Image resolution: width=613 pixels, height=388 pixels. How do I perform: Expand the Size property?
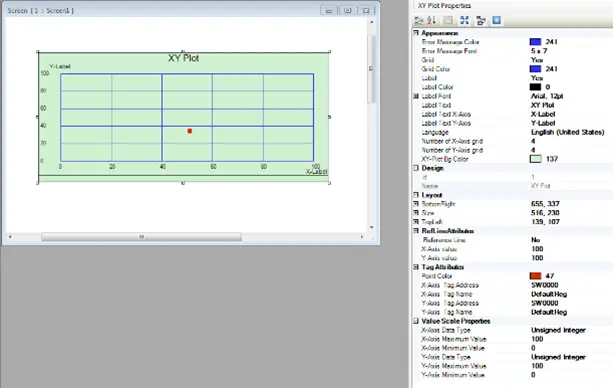pyautogui.click(x=416, y=212)
